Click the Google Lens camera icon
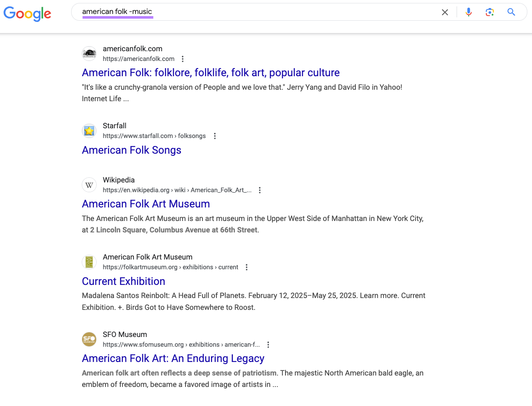 click(x=490, y=12)
